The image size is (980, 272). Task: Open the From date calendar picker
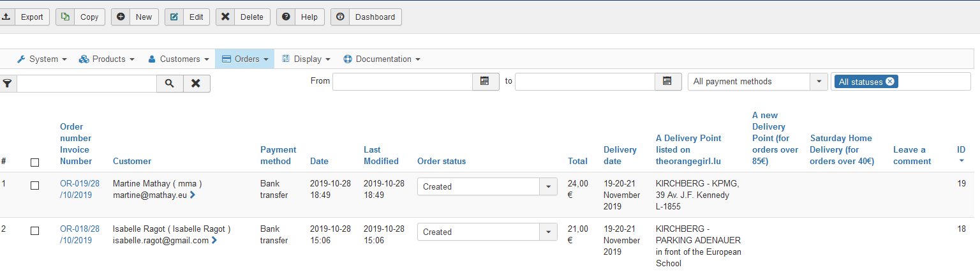tap(485, 81)
